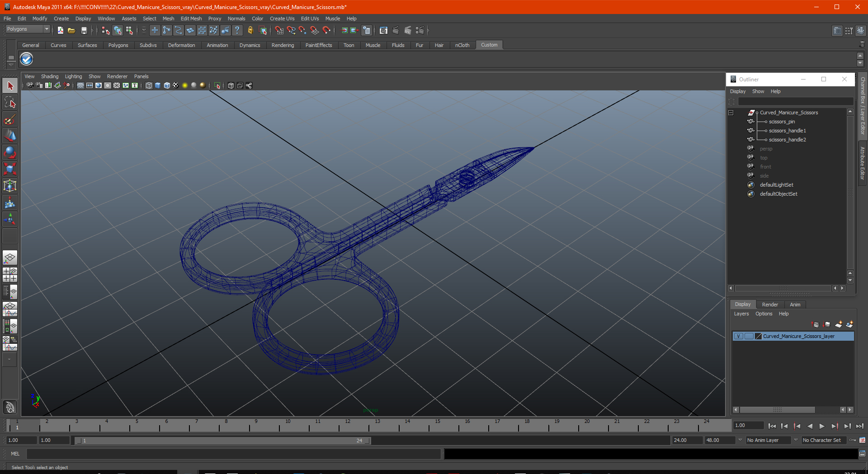This screenshot has height=474, width=868.
Task: Switch to Persp/Outliner layout
Action: pos(10,292)
